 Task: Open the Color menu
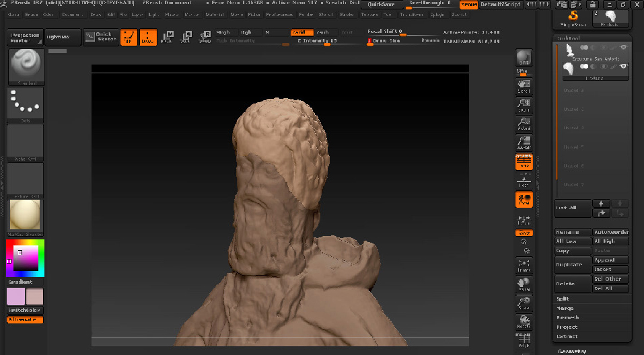[x=48, y=14]
